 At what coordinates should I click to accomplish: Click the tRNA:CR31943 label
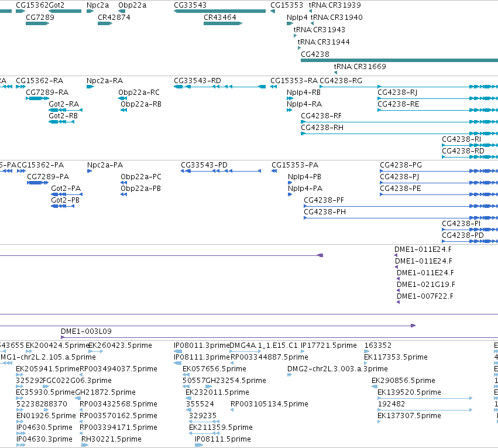tap(319, 29)
